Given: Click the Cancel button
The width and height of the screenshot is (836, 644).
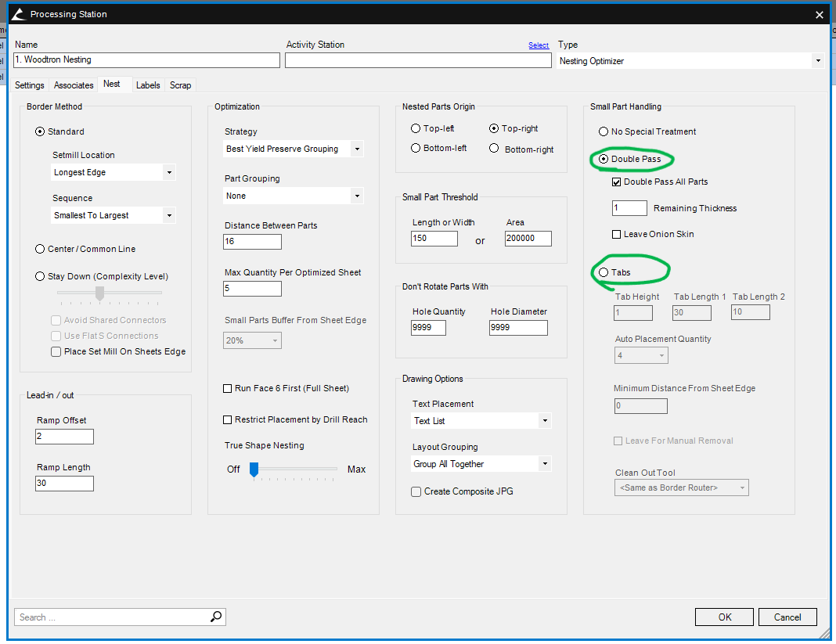Looking at the screenshot, I should [787, 617].
